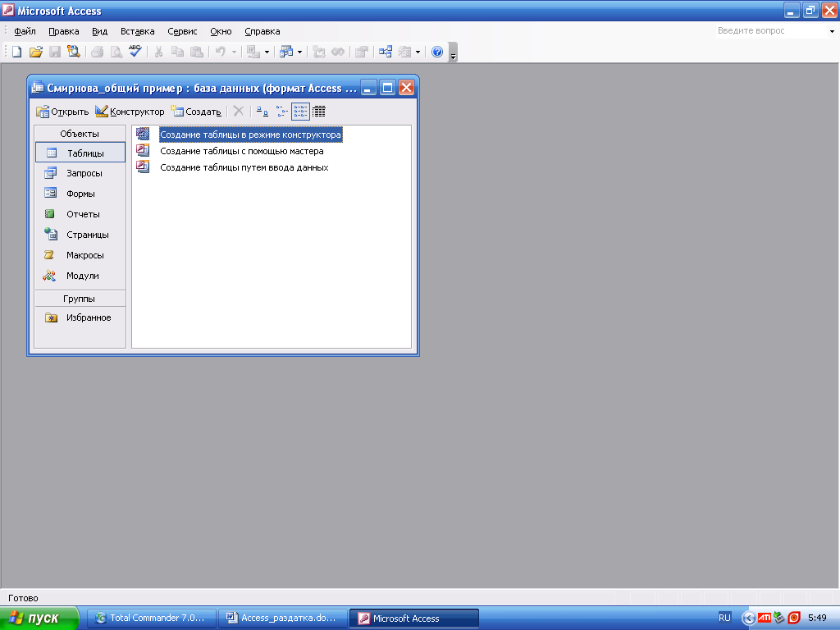840x630 pixels.
Task: Click the 'Введите вопрос' help field
Action: click(x=771, y=31)
